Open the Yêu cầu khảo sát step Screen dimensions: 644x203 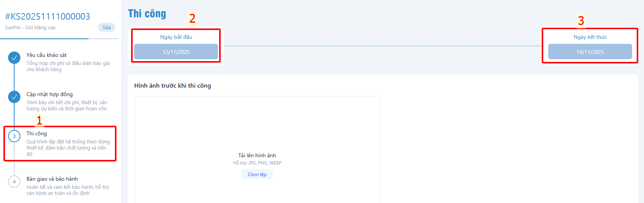pos(47,55)
